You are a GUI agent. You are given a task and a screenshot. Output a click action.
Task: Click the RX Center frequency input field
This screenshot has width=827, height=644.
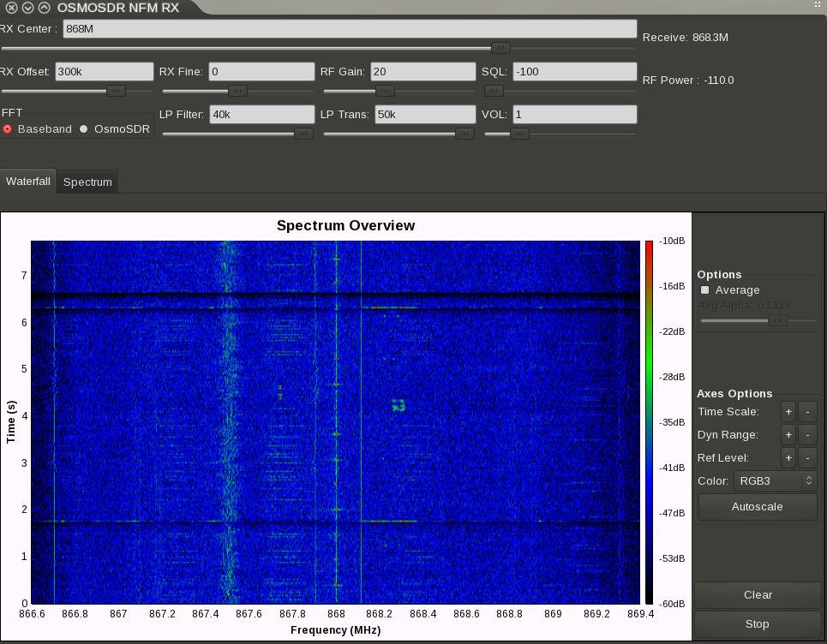click(x=350, y=29)
